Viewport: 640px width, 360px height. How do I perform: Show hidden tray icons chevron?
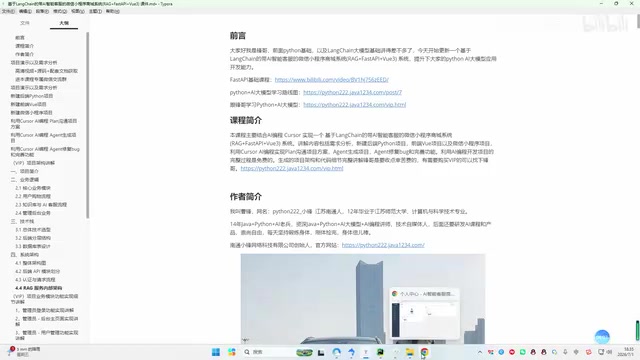pyautogui.click(x=480, y=352)
